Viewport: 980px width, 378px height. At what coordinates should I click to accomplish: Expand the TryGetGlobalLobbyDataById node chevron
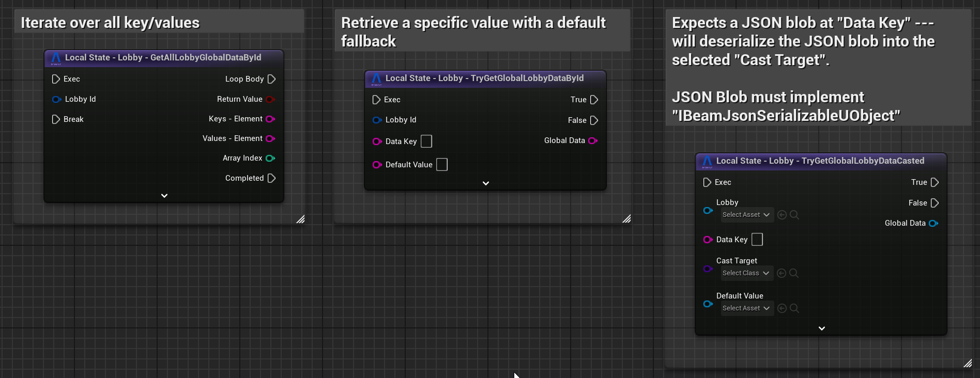(x=485, y=183)
